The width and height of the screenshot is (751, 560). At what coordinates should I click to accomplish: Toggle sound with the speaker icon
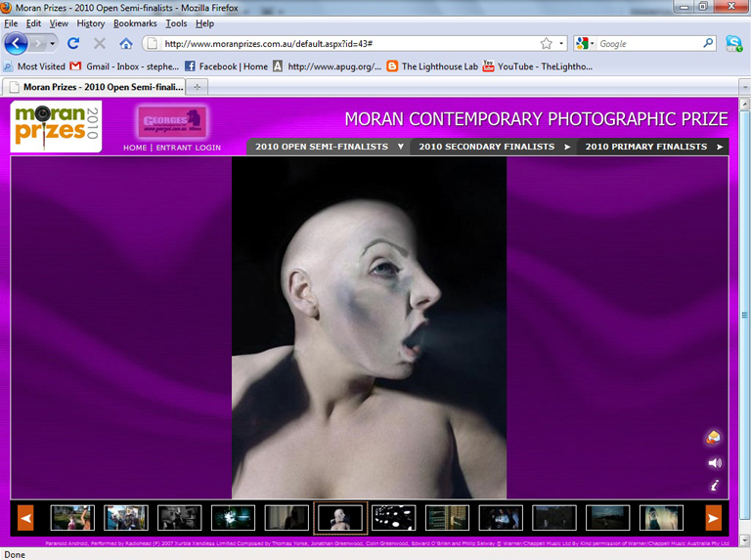pyautogui.click(x=714, y=463)
